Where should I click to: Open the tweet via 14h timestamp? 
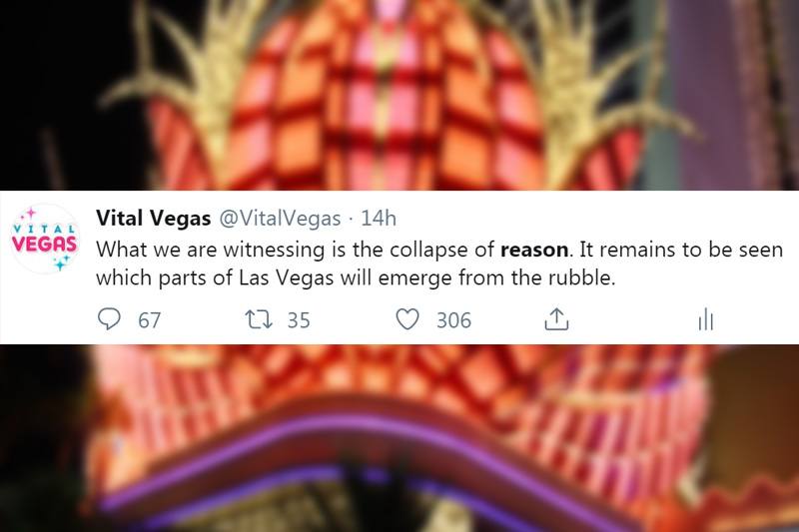point(379,219)
